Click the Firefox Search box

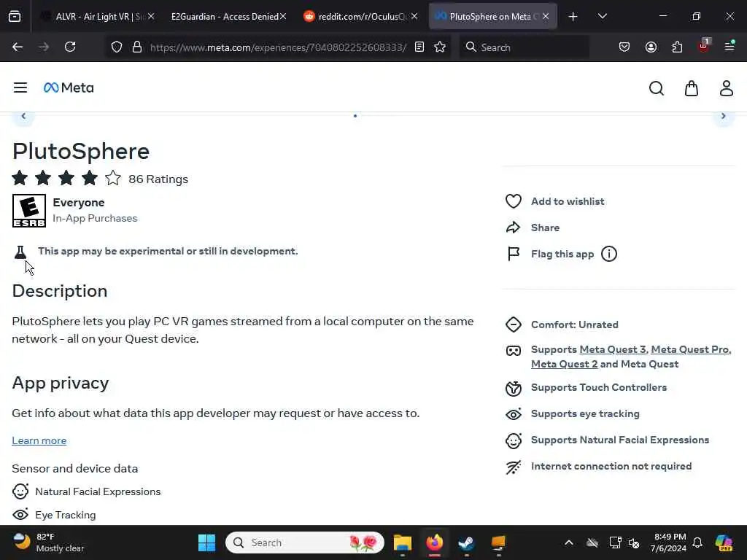(524, 47)
